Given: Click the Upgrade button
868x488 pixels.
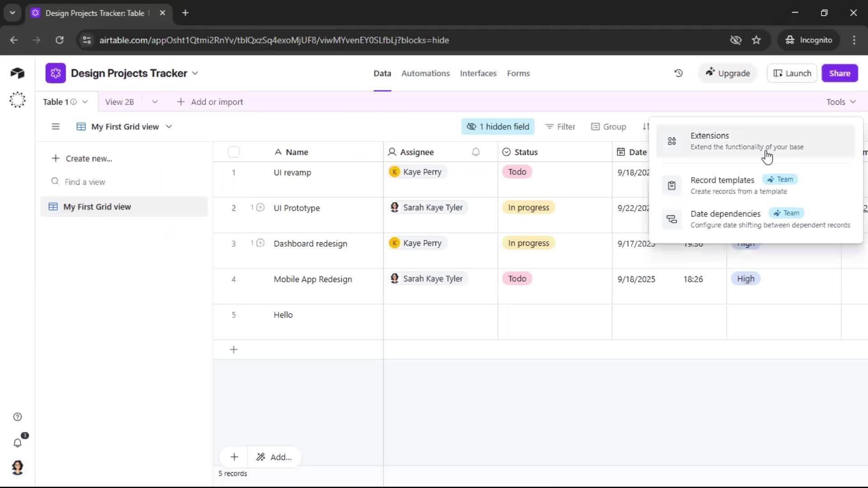Looking at the screenshot, I should tap(727, 73).
